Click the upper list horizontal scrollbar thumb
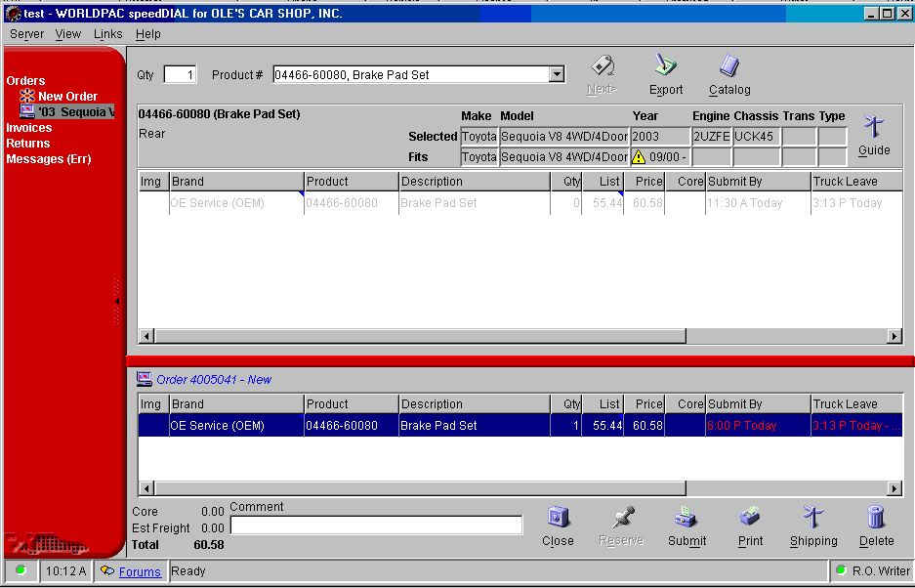This screenshot has height=588, width=915. click(x=420, y=336)
